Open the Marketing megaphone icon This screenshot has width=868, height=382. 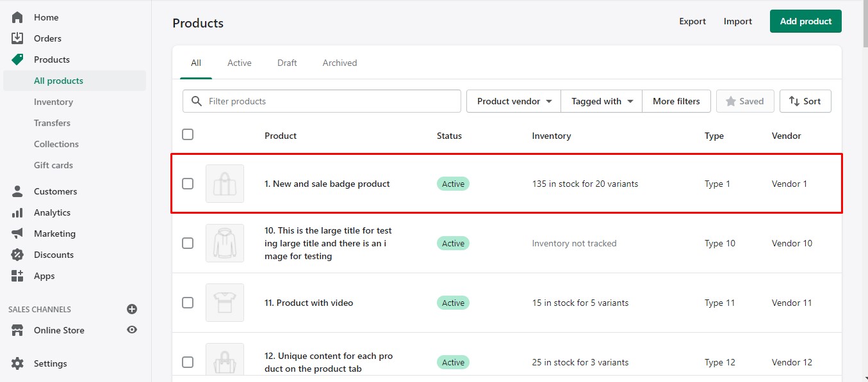pyautogui.click(x=18, y=233)
